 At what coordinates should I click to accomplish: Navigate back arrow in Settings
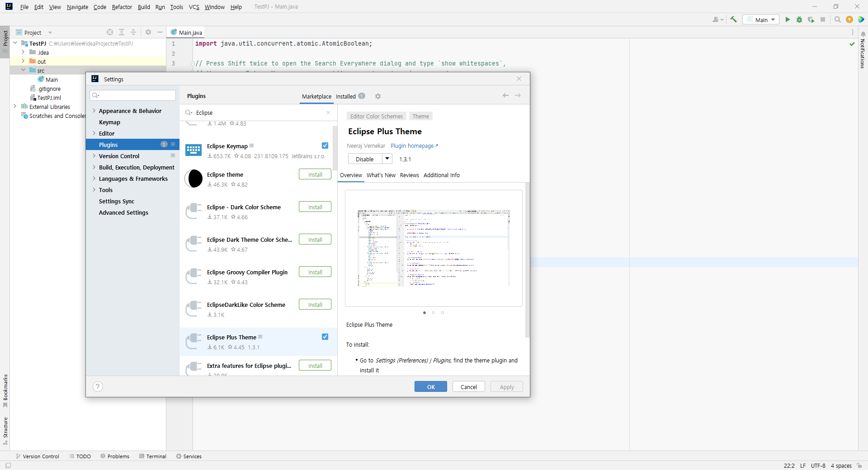[505, 95]
